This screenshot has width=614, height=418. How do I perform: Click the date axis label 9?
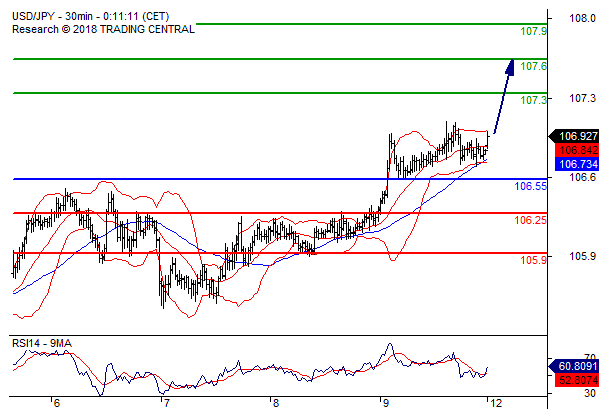pos(385,404)
